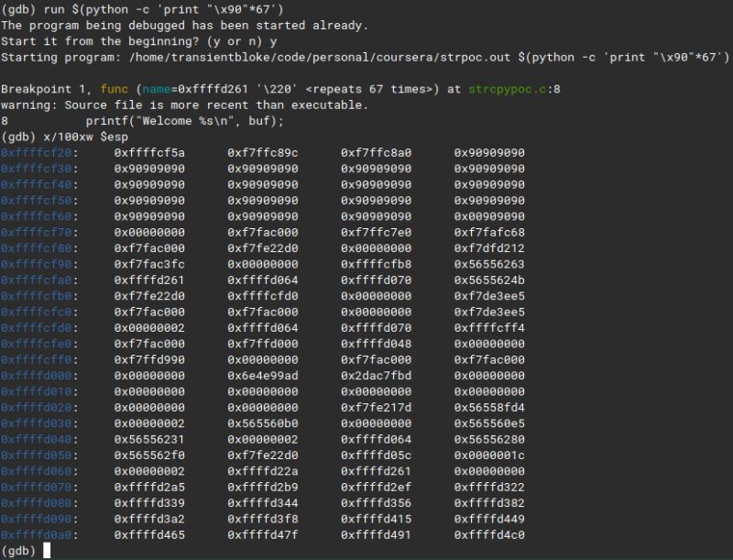Click the address label 0xffffcf60

coord(37,216)
